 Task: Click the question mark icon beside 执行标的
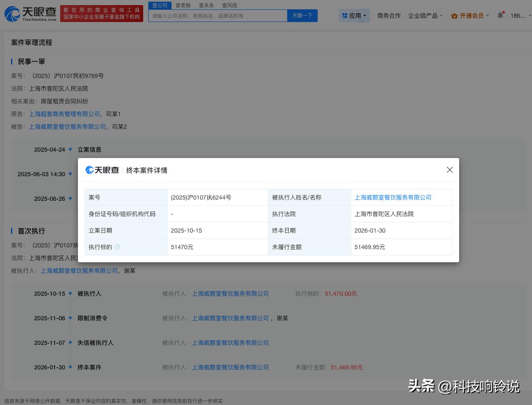click(x=118, y=247)
